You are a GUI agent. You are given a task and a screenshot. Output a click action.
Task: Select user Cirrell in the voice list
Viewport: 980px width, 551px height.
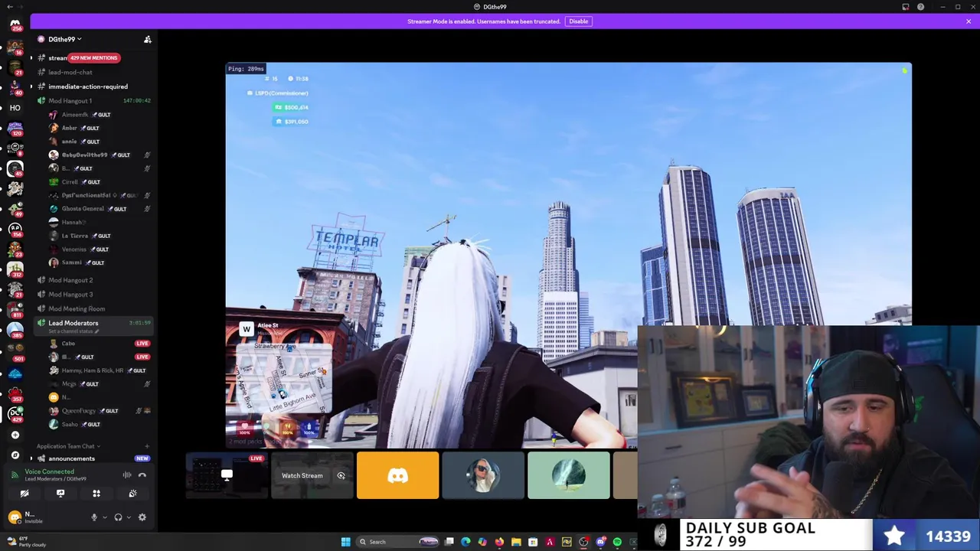pos(70,182)
